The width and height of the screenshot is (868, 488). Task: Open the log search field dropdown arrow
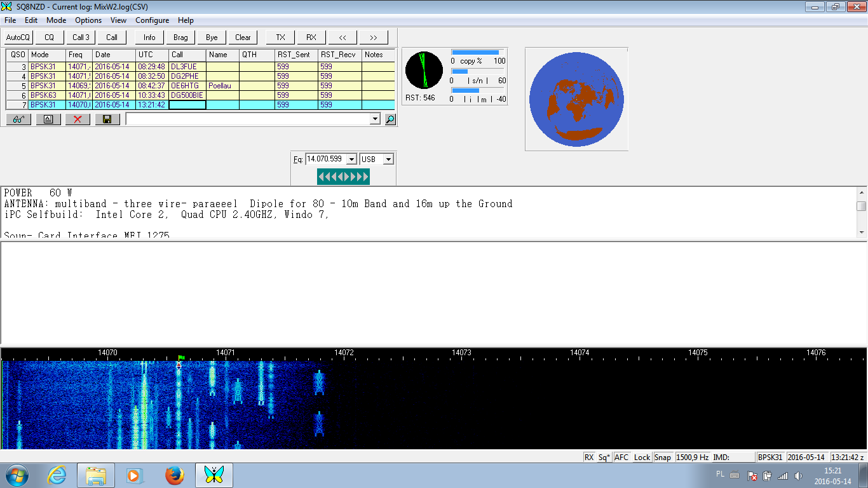[375, 119]
